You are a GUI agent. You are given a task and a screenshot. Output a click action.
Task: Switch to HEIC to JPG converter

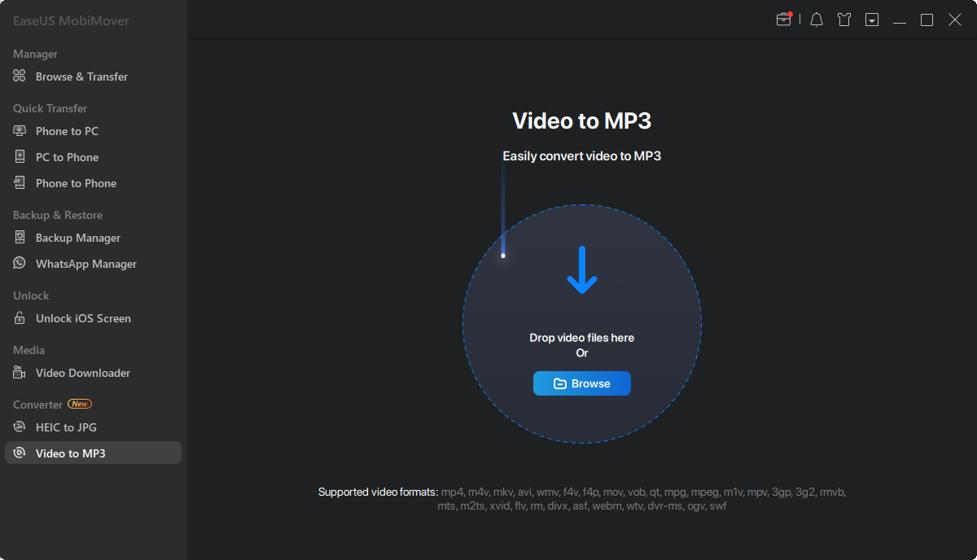93,427
